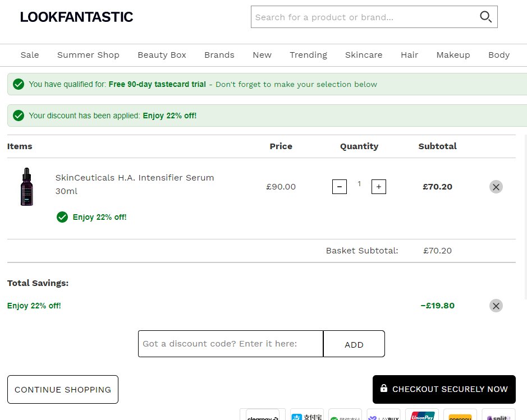Click the UnionPay payment icon
This screenshot has width=527, height=420.
pos(422,415)
